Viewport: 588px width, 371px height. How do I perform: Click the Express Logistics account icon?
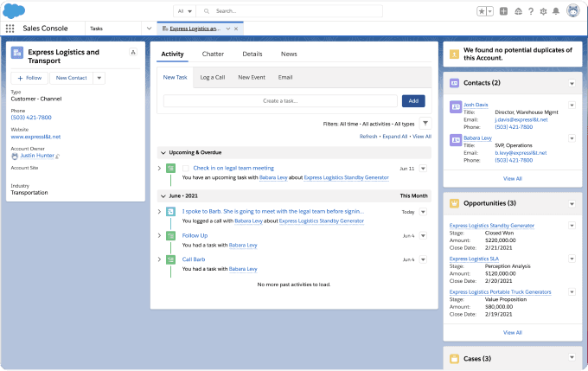tap(17, 53)
